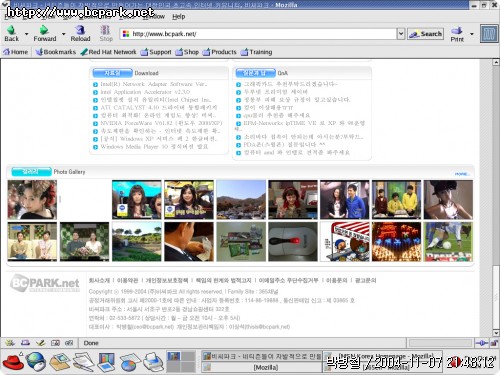Launch the spreadsheet pie chart panel icon

tap(129, 363)
